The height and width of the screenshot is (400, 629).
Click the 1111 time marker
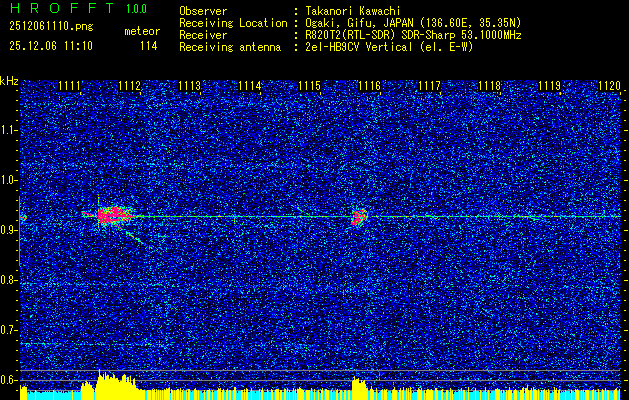tap(69, 86)
